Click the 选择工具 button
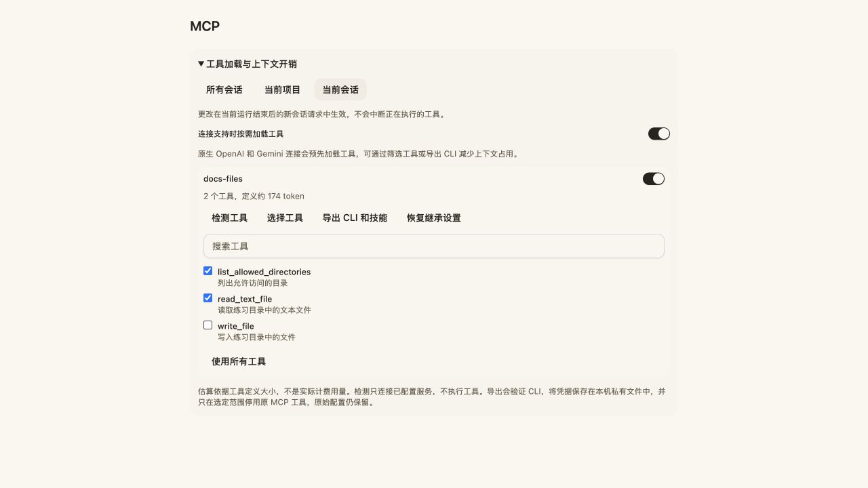This screenshot has height=488, width=868. click(x=285, y=218)
